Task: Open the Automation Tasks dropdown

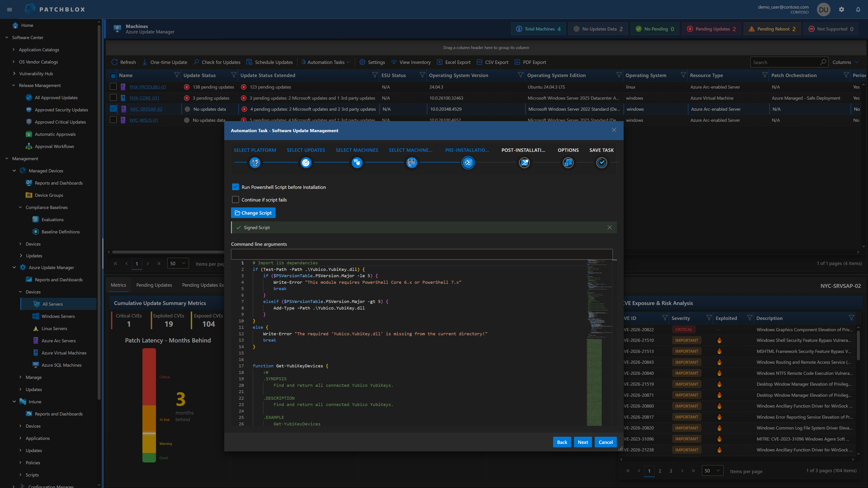Action: (326, 62)
